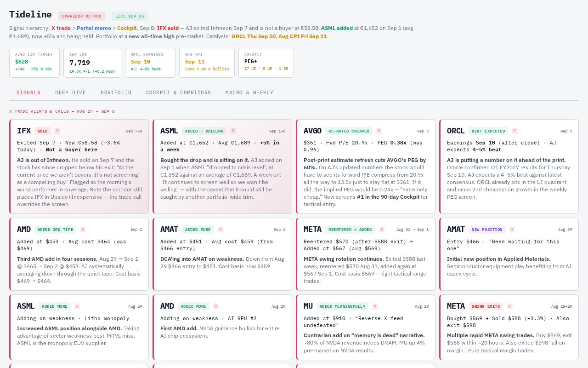Click the "ORCL Thu Sep 10" catalyst link
This screenshot has width=588, height=368.
click(x=254, y=36)
